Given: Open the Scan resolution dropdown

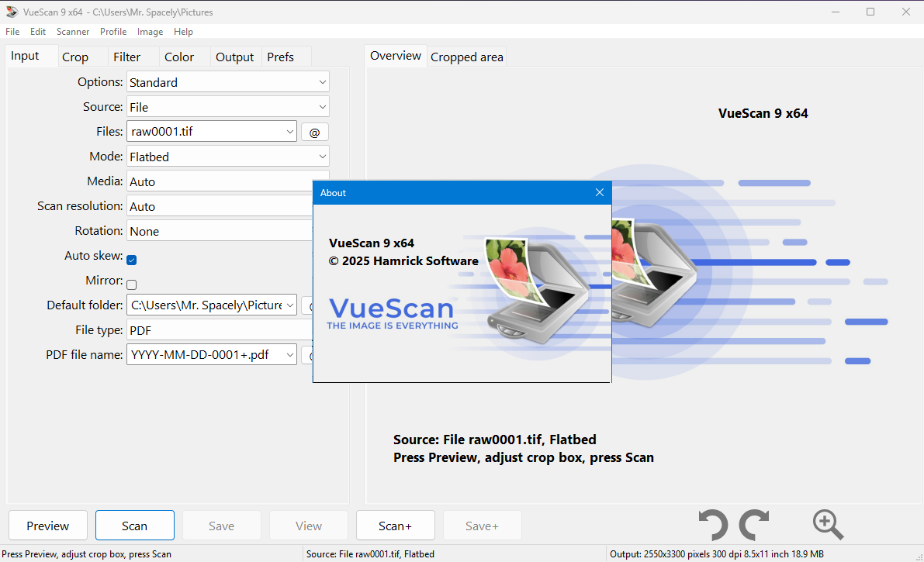Looking at the screenshot, I should pos(220,206).
